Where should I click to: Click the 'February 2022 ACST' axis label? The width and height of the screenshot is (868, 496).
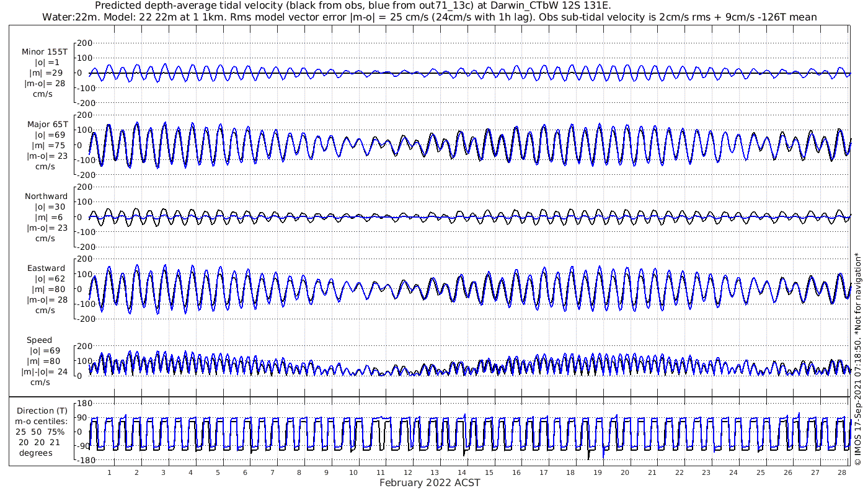(430, 482)
